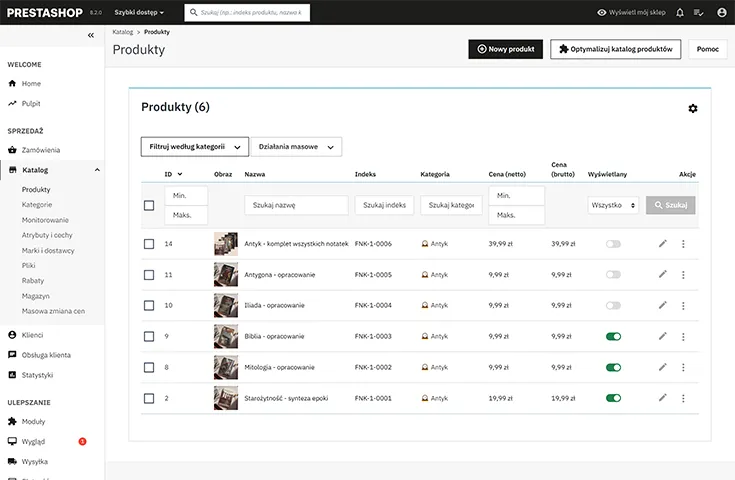The image size is (735, 480).
Task: Click the Pomoc button
Action: 707,49
